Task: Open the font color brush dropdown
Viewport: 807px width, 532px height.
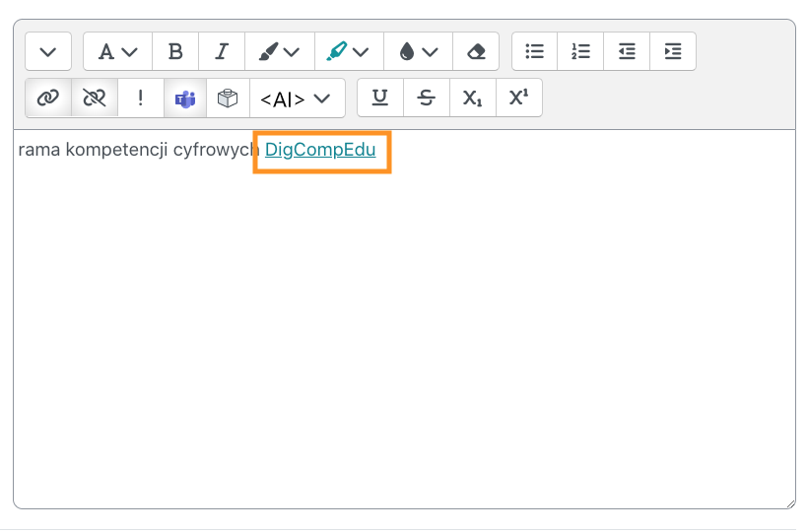Action: point(280,51)
